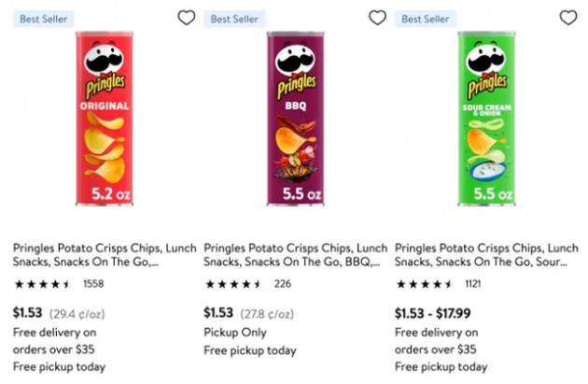This screenshot has width=588, height=384.
Task: Click the Pickup Only label on BBQ
Action: coord(235,333)
